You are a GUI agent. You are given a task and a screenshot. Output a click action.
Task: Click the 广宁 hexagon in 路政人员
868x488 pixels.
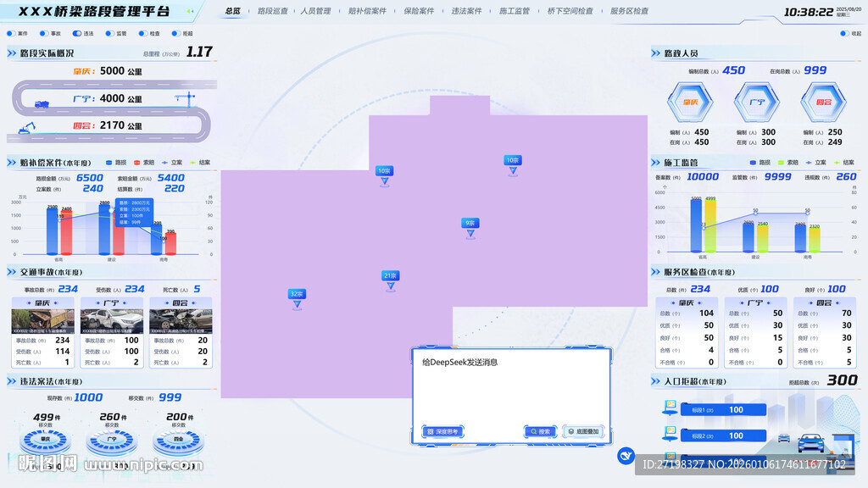tap(757, 103)
